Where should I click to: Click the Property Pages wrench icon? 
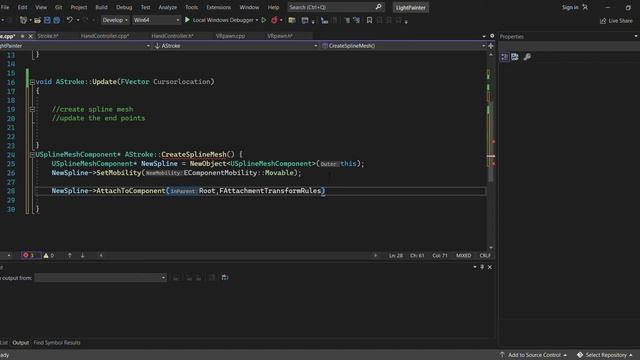(527, 57)
